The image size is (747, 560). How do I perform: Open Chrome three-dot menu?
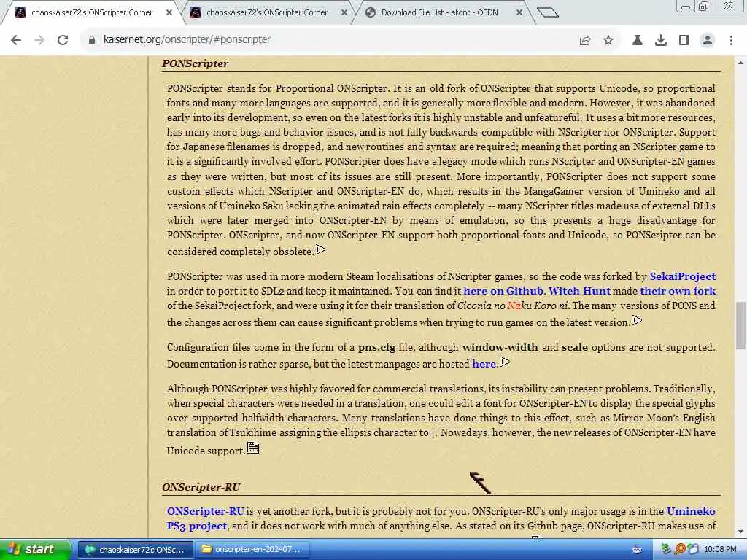731,41
